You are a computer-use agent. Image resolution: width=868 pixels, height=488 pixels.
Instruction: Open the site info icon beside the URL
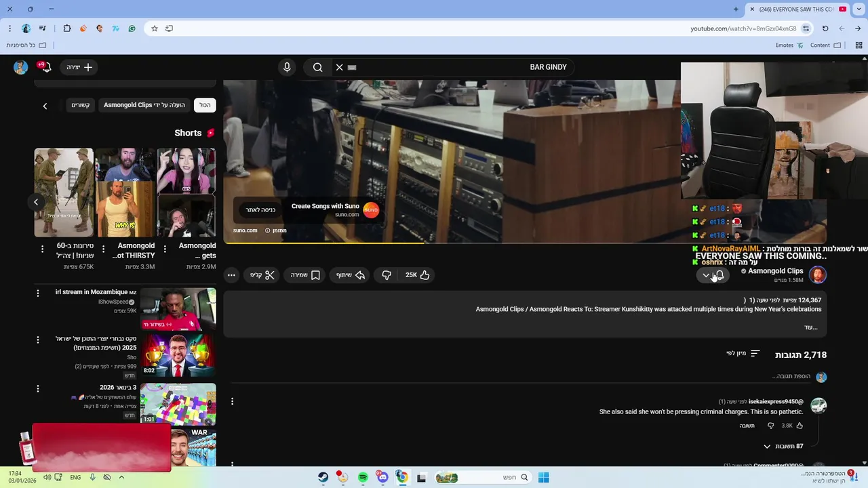tap(806, 28)
